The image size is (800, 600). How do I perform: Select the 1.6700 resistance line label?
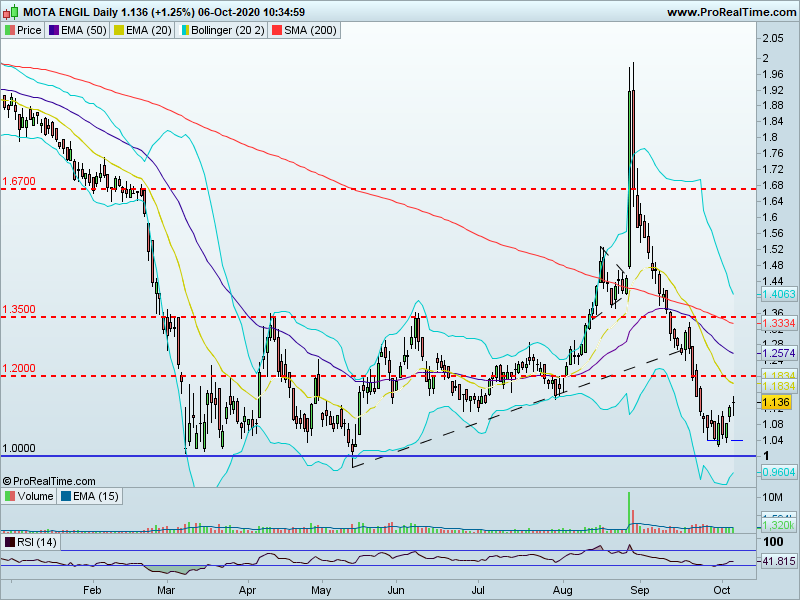19,182
